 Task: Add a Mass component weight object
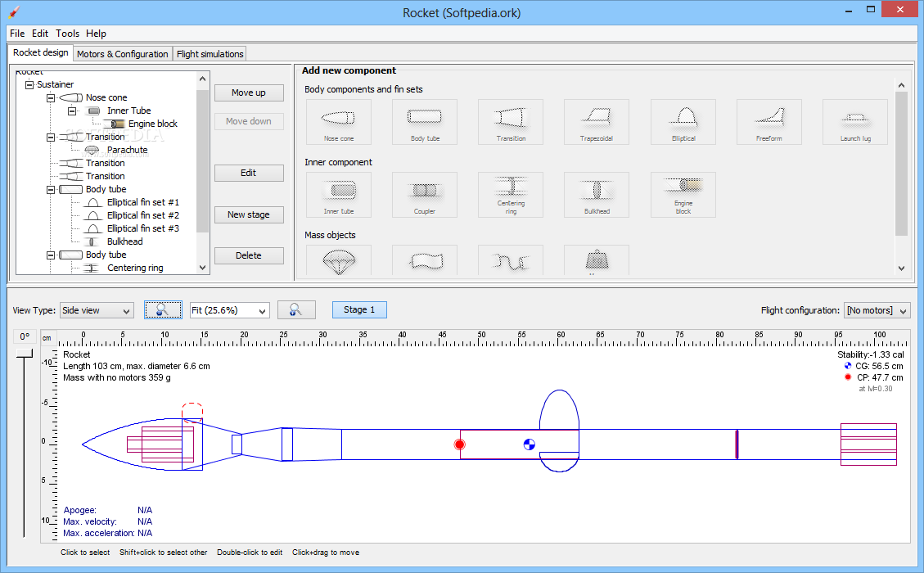click(597, 260)
